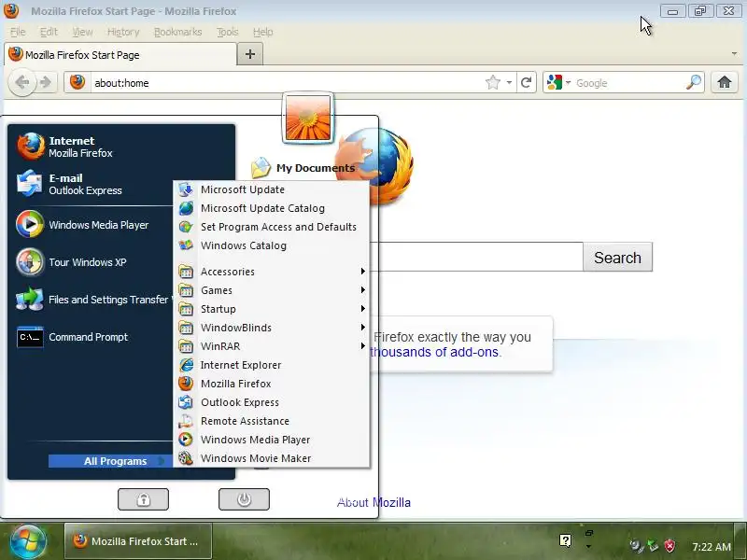Click the user picture flower thumbnail
This screenshot has height=560, width=747.
point(308,118)
